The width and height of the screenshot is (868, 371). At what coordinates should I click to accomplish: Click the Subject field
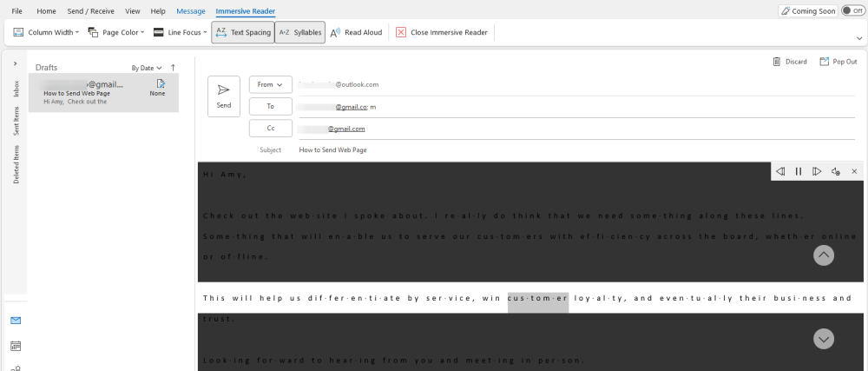575,150
